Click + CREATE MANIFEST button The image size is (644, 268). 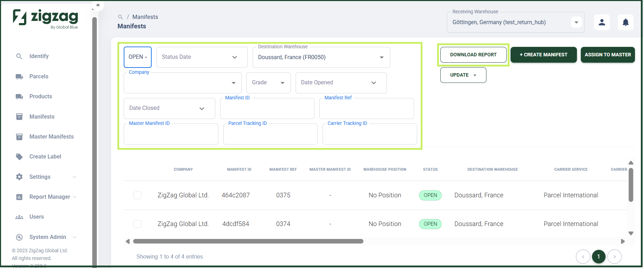(543, 55)
